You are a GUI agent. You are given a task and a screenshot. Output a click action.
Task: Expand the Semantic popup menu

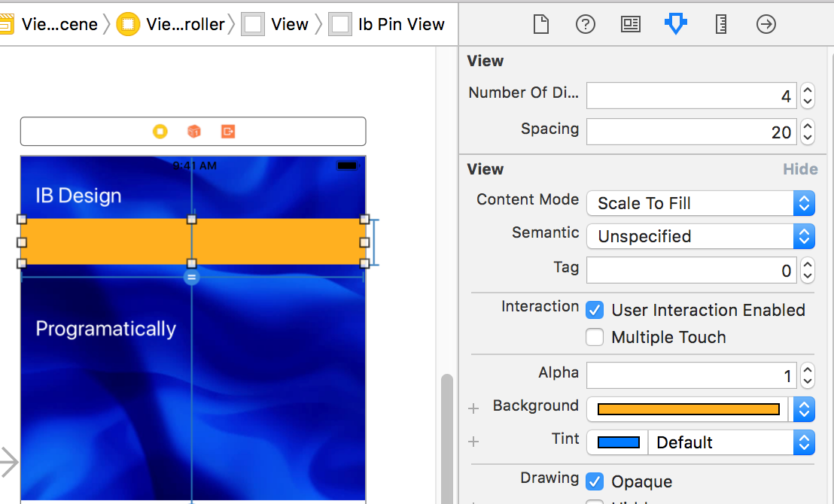[701, 236]
